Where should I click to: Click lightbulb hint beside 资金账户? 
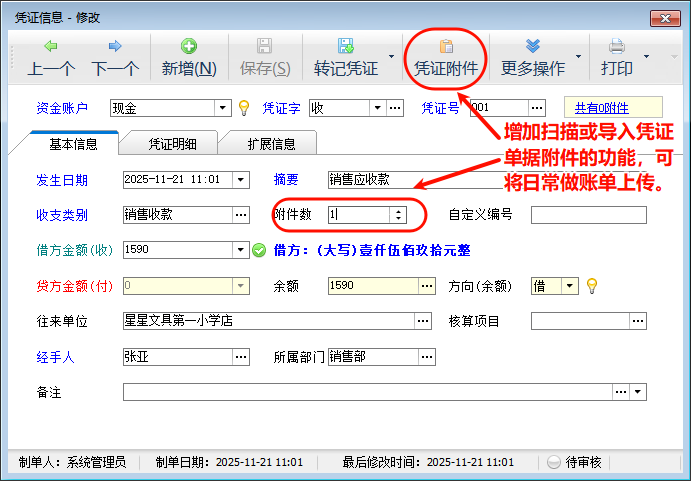pyautogui.click(x=243, y=108)
